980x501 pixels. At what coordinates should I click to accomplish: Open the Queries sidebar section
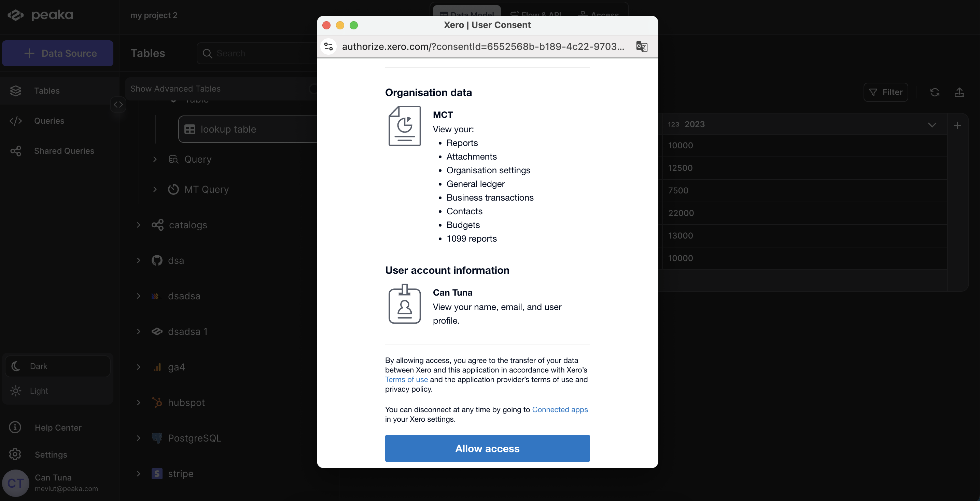click(x=59, y=121)
